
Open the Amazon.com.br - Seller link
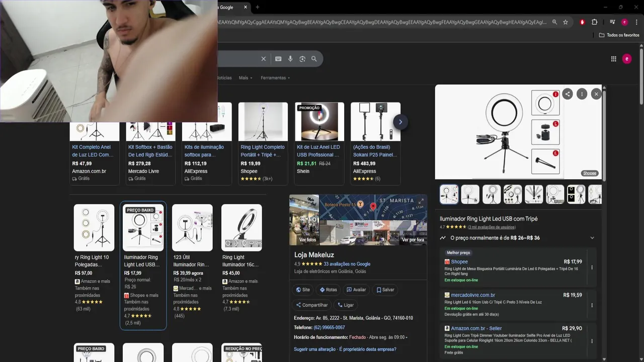476,328
